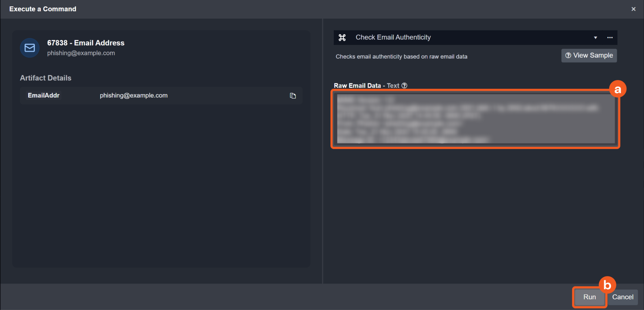This screenshot has width=644, height=310.
Task: Click the envelope email artifact icon
Action: (30, 48)
